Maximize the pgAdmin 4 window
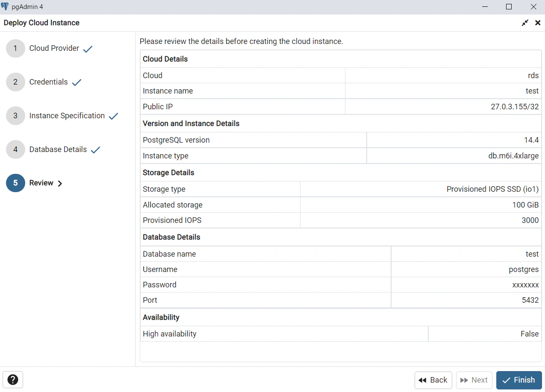 (509, 7)
